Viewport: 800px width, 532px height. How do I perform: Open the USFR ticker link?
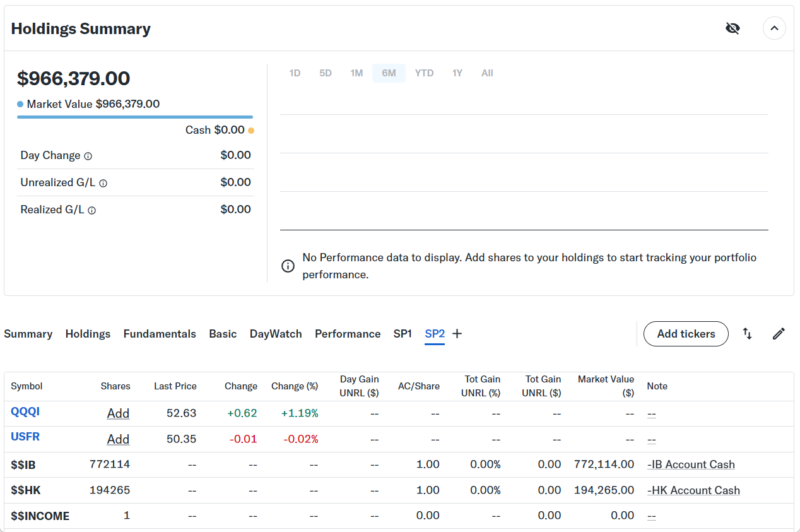[25, 438]
